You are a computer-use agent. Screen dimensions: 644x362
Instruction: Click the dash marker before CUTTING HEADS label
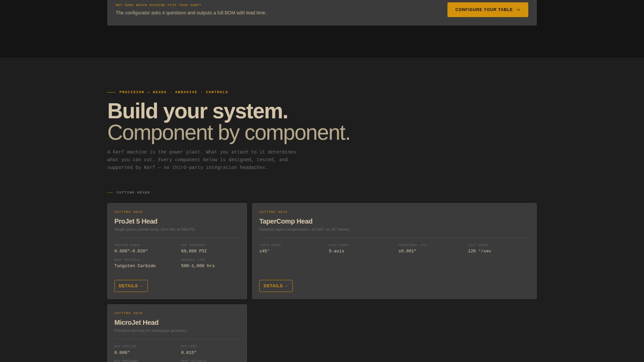110,192
